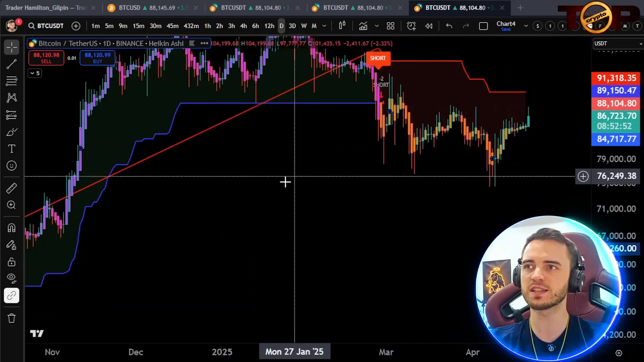The height and width of the screenshot is (362, 644).
Task: Open the indicator templates grid
Action: click(x=390, y=26)
